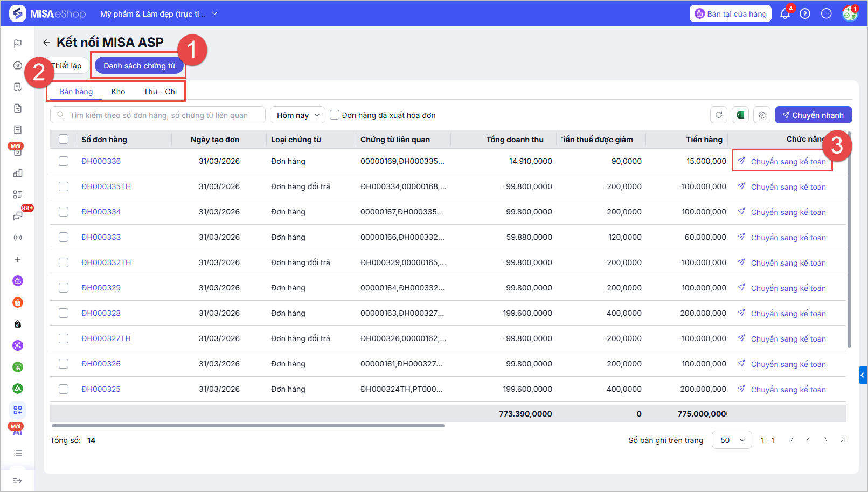Switch to the Thu - Chi tab
Screen dimensions: 868x492
160,92
